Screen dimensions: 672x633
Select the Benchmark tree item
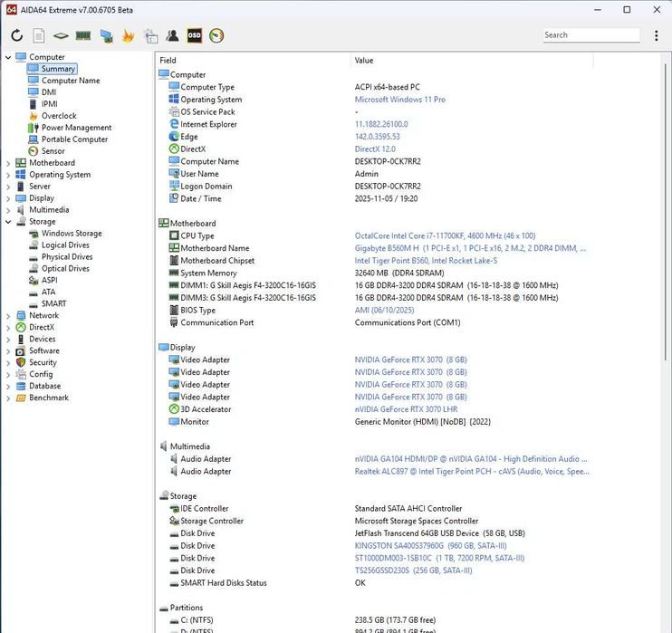[x=48, y=398]
